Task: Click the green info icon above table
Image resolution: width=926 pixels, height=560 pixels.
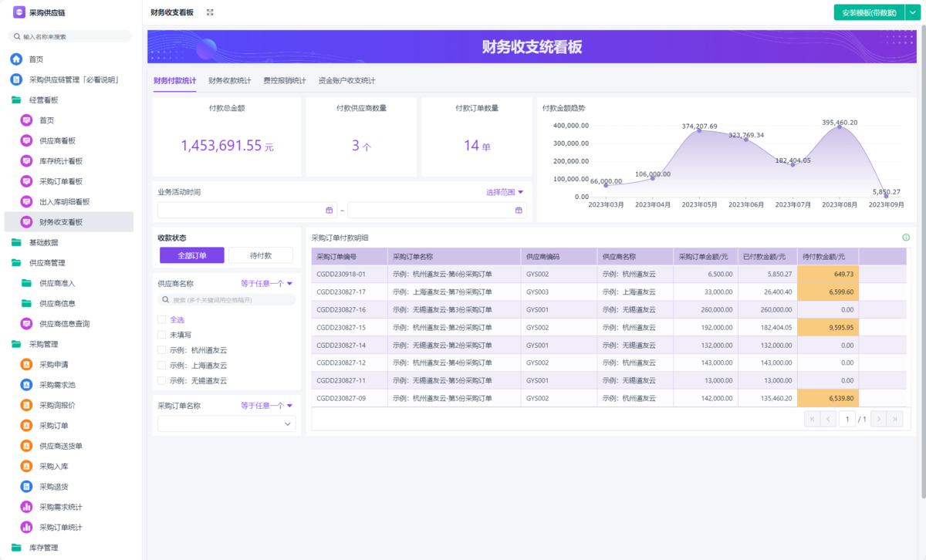Action: 906,238
